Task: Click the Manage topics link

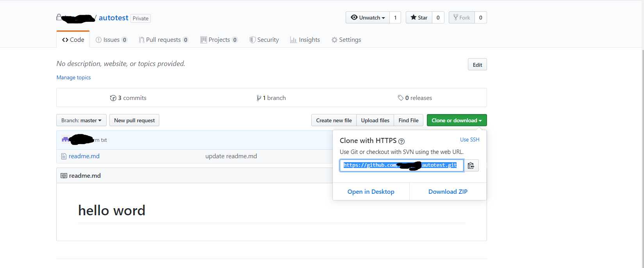Action: [x=73, y=77]
